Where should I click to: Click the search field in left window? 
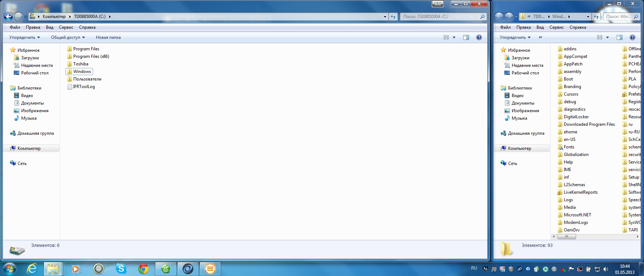click(440, 17)
